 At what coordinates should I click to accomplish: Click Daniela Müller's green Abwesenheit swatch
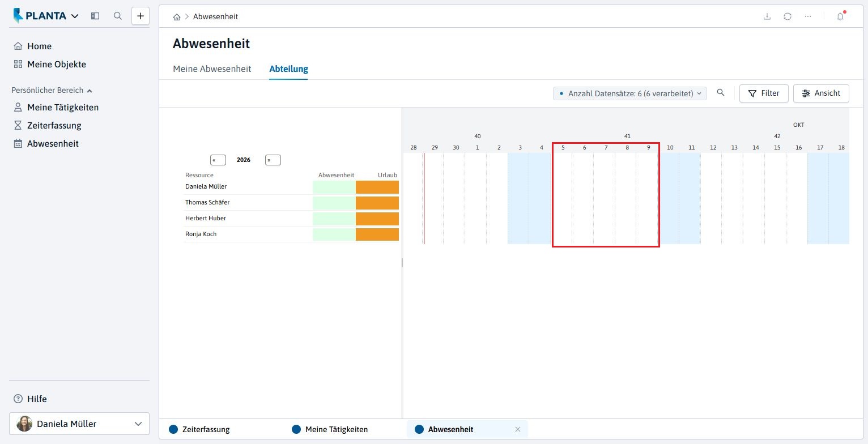[334, 187]
